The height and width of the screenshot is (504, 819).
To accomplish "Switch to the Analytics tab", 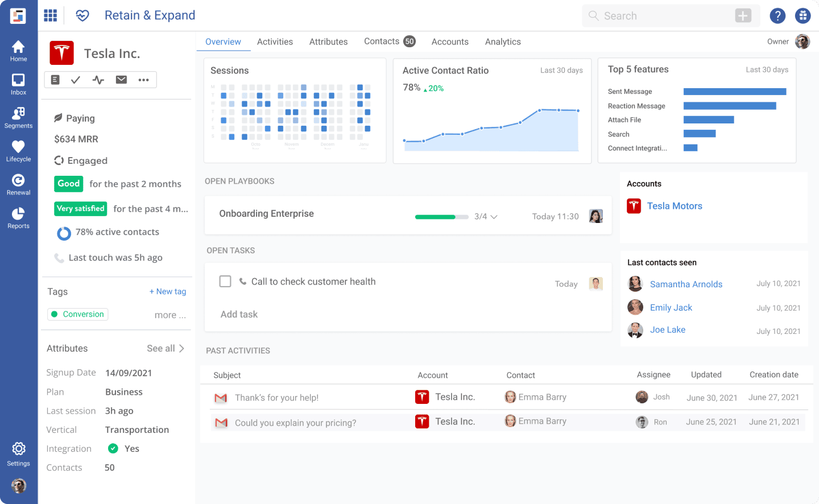I will (x=503, y=42).
